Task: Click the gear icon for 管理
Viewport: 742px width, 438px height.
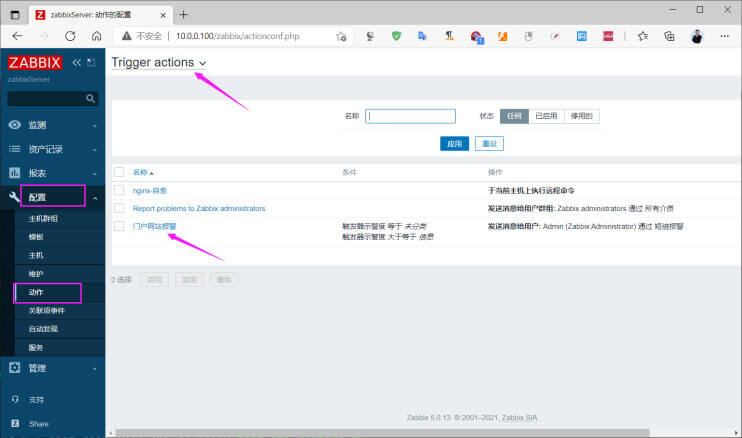Action: point(15,368)
